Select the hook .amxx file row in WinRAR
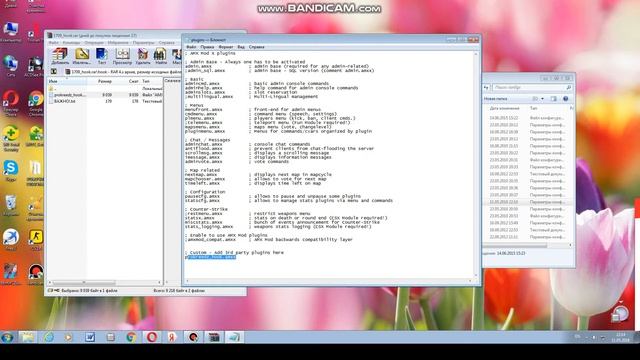The image size is (640, 360). [x=105, y=95]
